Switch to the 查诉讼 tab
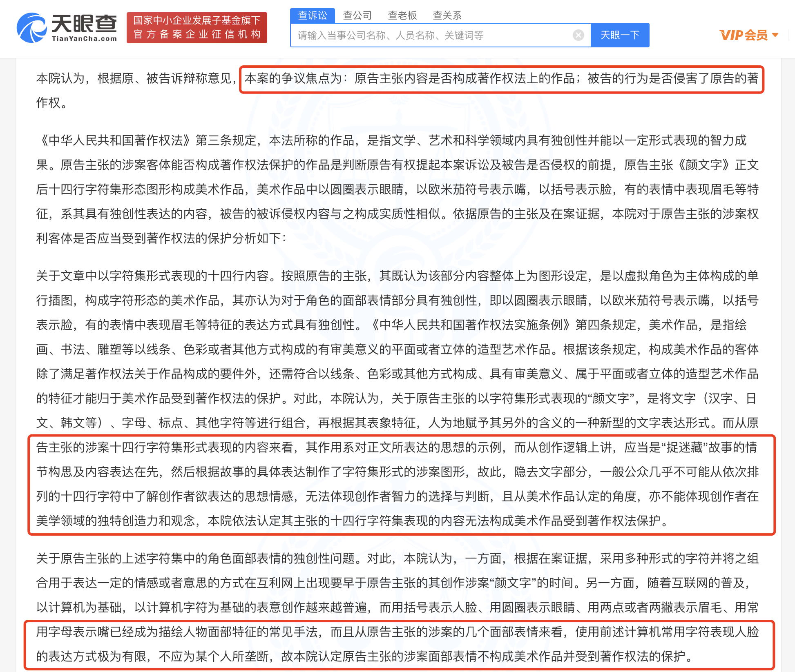 [x=313, y=16]
